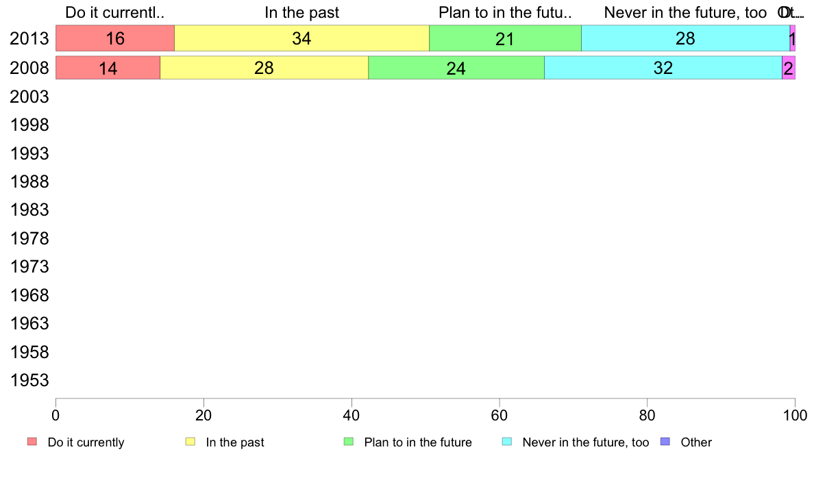Select the 2013 yellow segment labeled 34
The image size is (814, 504).
click(x=301, y=38)
